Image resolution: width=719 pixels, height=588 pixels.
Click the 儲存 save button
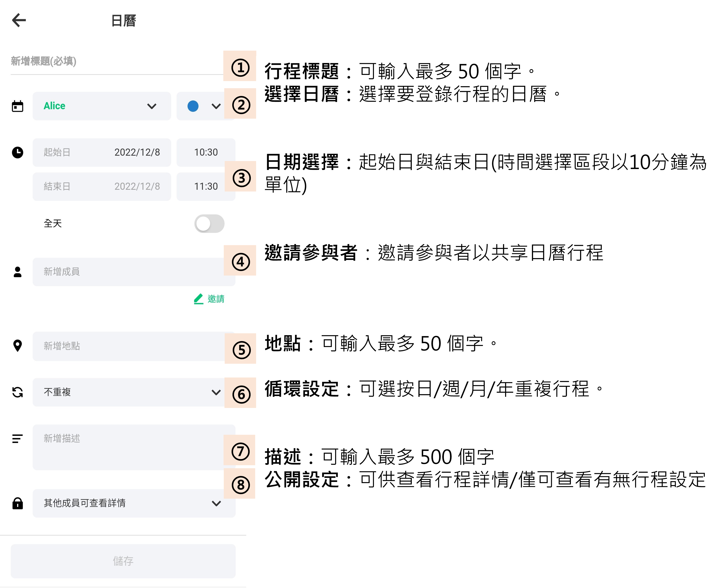[x=123, y=561]
